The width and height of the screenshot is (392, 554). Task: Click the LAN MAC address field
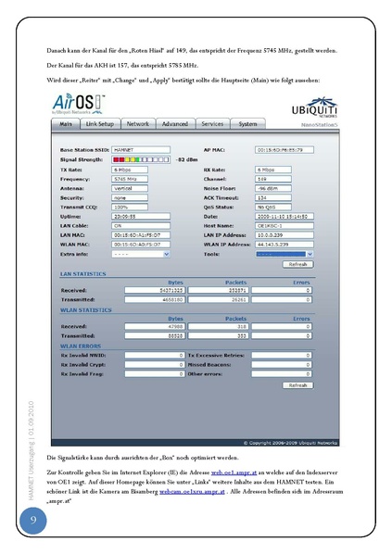(x=141, y=235)
